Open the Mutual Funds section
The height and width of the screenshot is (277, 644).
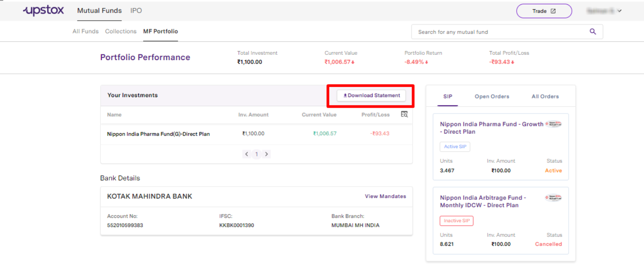pos(99,11)
